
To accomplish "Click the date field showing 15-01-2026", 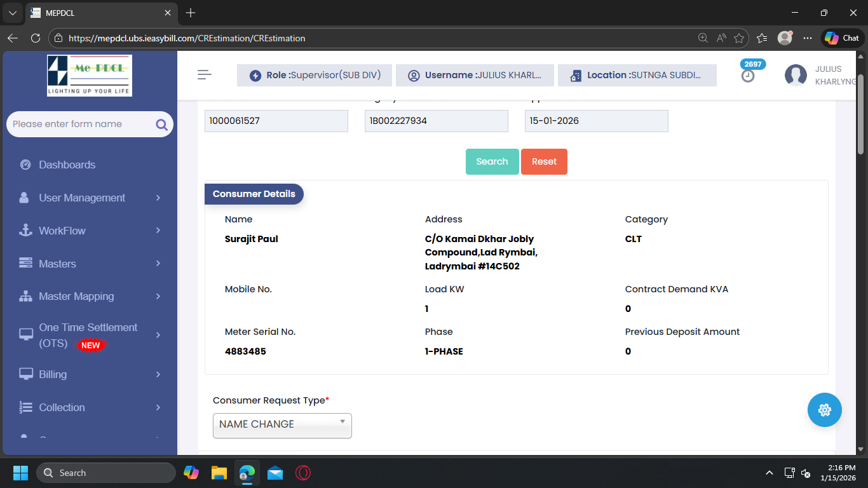I will pyautogui.click(x=597, y=121).
